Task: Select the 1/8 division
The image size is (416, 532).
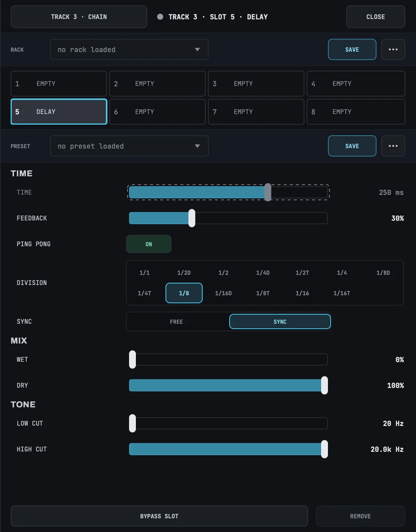Action: [x=184, y=293]
